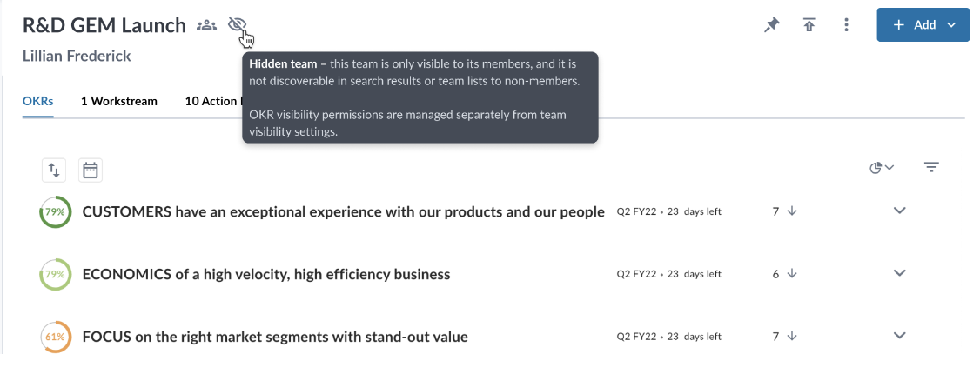Click the upload arrow icon in header
This screenshot has height=381, width=980.
[809, 25]
